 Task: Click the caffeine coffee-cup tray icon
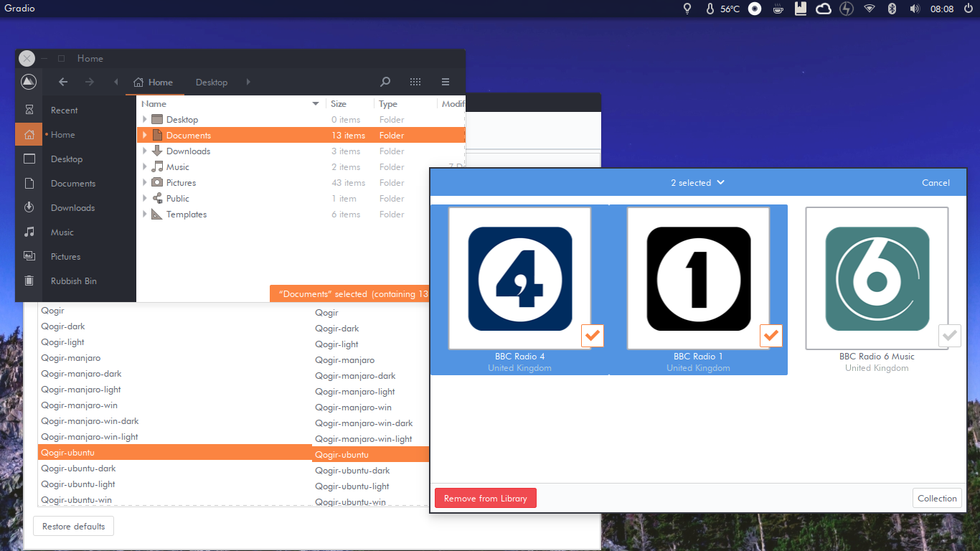pos(778,9)
